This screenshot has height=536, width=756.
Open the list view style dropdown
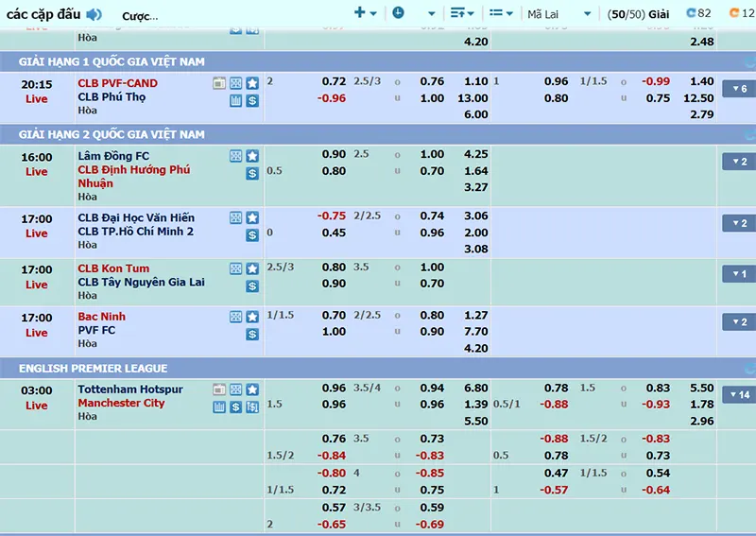(501, 13)
